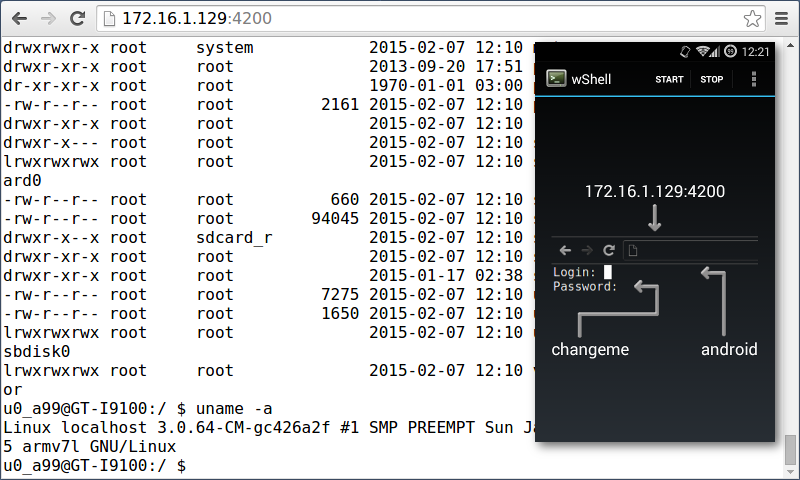Click the 'drwxrwxr-x' permissions string

point(51,47)
